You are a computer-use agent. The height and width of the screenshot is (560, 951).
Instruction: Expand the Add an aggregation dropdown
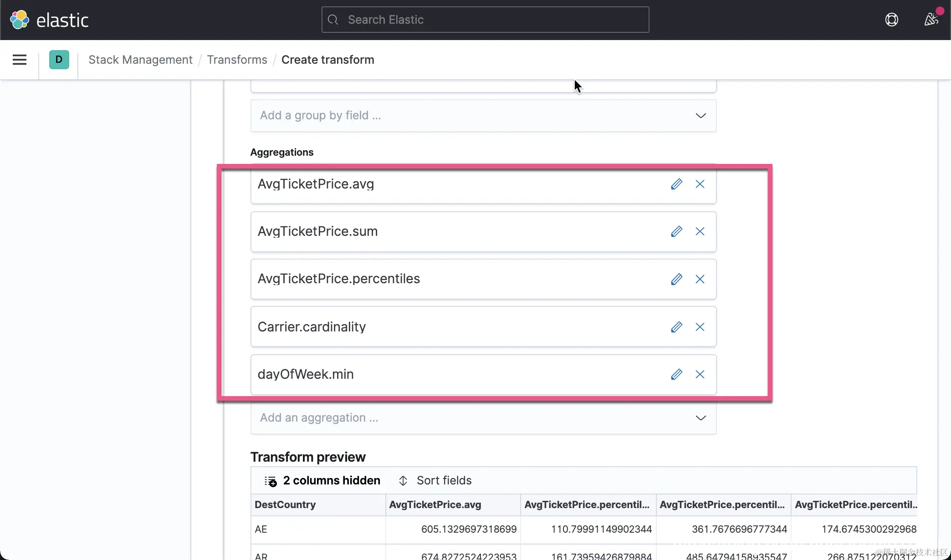[x=483, y=418]
